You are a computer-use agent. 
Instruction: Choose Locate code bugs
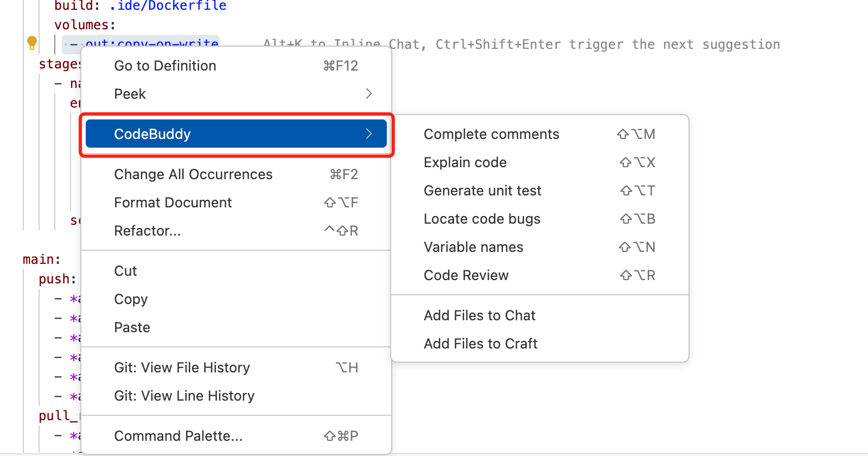[540, 219]
